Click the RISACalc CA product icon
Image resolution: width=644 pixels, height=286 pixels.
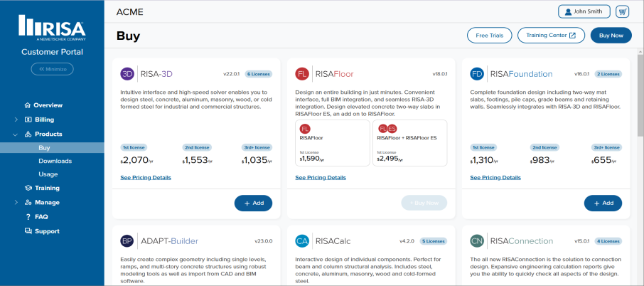(x=302, y=240)
